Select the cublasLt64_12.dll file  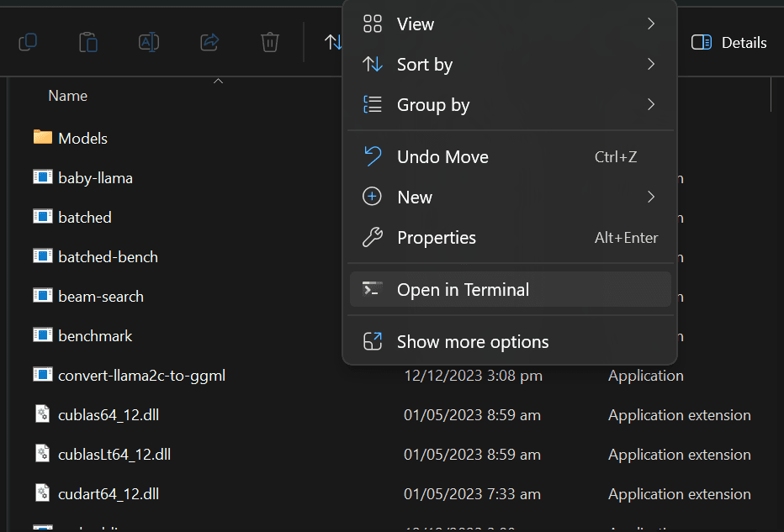point(114,454)
